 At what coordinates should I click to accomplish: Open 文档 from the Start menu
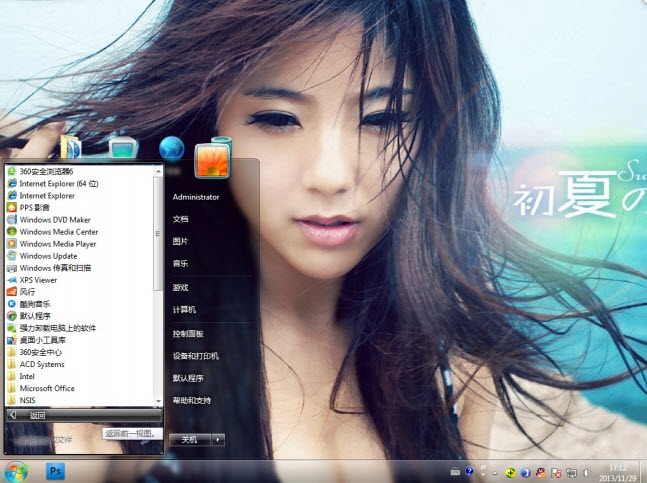[x=180, y=219]
